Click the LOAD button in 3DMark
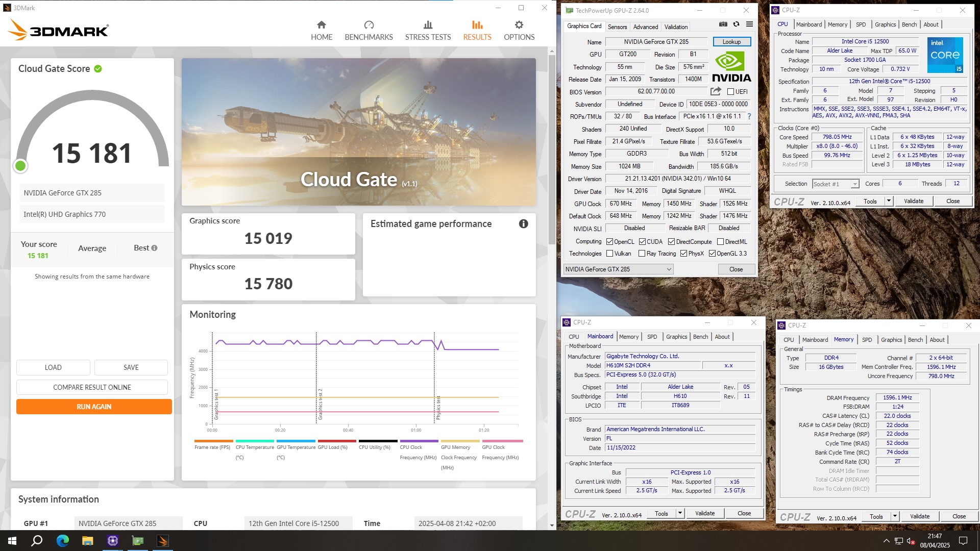 click(53, 367)
